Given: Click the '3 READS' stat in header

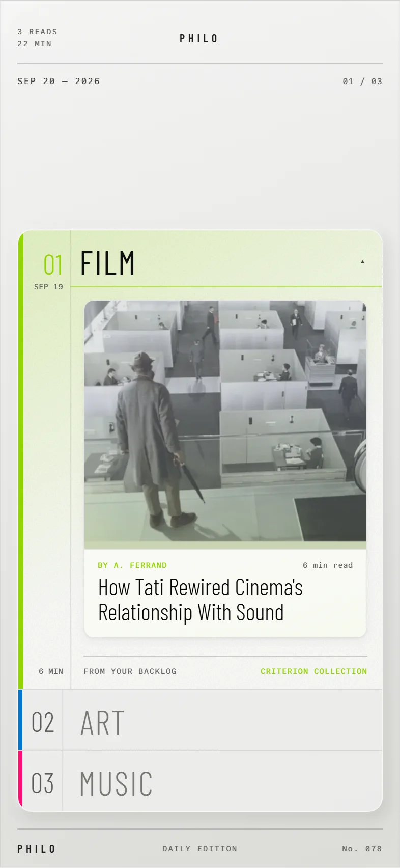Looking at the screenshot, I should [37, 32].
